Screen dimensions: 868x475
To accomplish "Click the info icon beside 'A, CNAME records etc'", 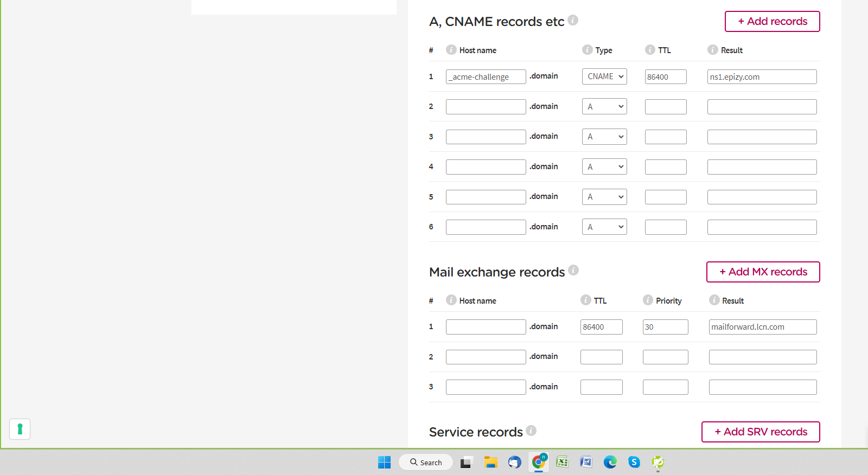I will [573, 20].
